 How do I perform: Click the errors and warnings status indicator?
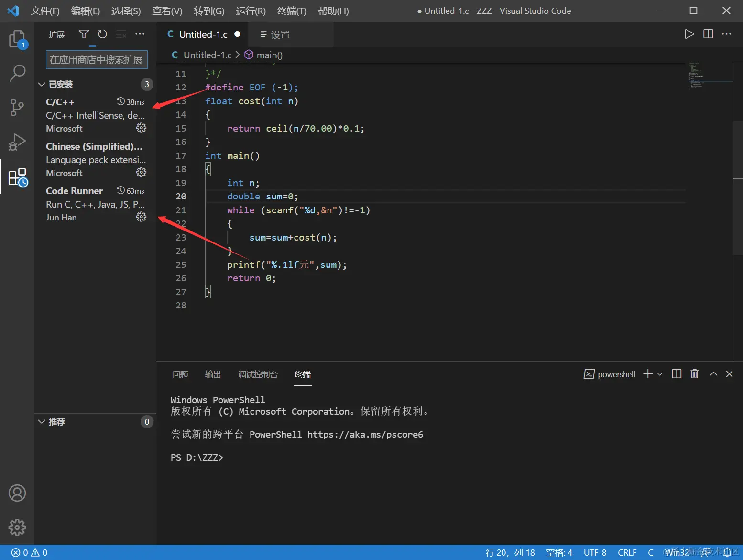[29, 553]
